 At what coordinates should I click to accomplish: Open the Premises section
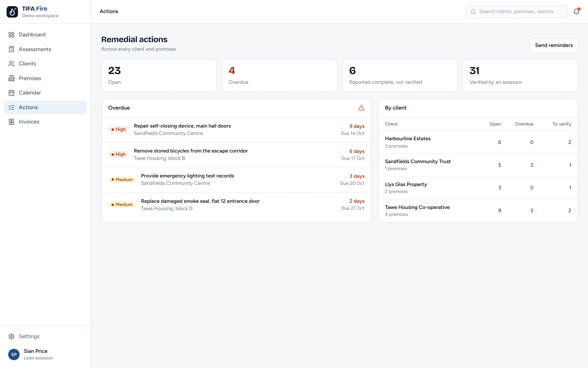46,78
